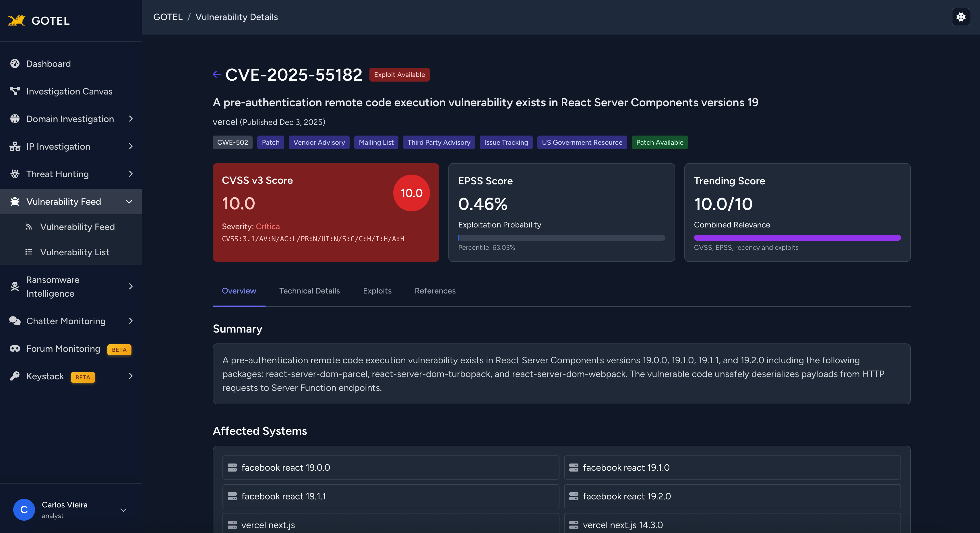Click the Keystack key icon

click(15, 376)
